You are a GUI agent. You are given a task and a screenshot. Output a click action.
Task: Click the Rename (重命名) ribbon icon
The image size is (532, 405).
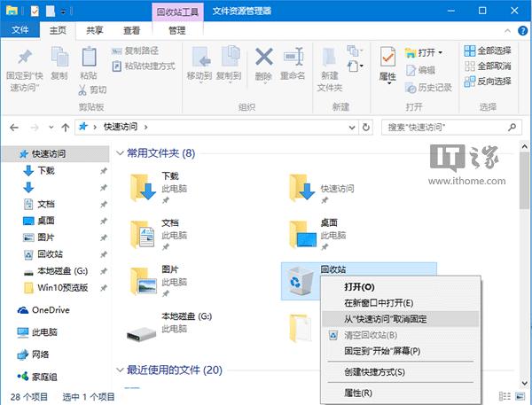294,64
